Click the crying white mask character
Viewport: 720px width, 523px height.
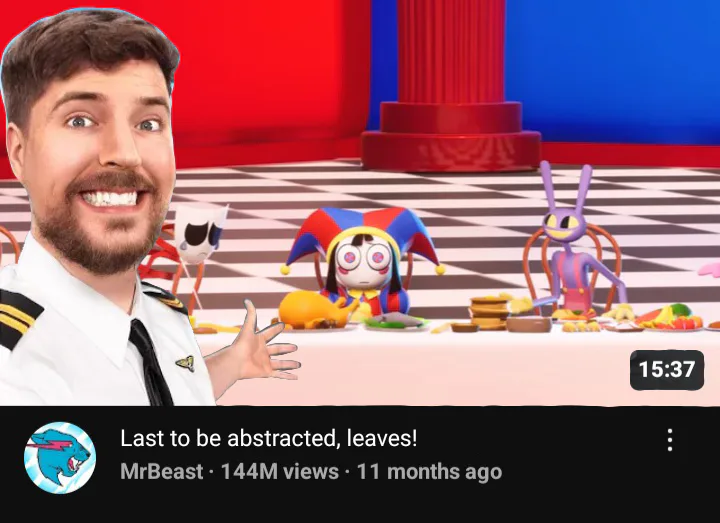pos(200,234)
